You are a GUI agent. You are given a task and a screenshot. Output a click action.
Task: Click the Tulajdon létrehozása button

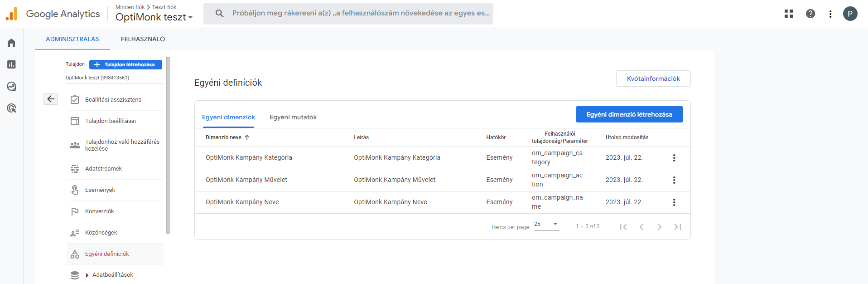[125, 64]
